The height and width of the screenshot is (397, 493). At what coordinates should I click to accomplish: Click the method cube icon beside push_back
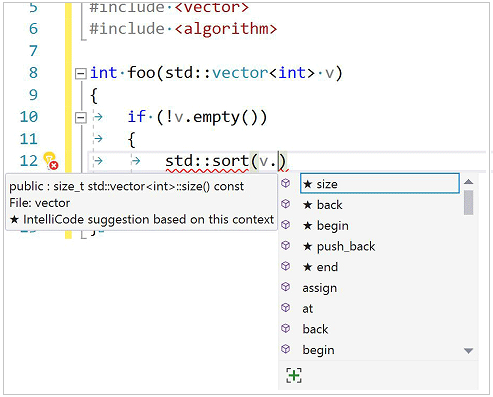pyautogui.click(x=286, y=246)
